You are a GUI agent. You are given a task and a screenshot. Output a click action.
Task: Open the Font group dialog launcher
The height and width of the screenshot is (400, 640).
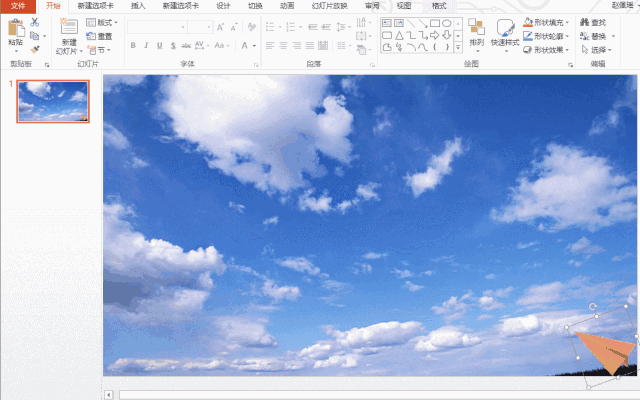click(256, 65)
